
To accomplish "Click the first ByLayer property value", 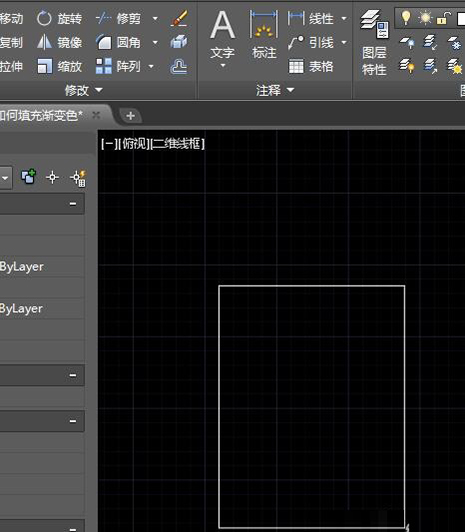I will tap(22, 267).
